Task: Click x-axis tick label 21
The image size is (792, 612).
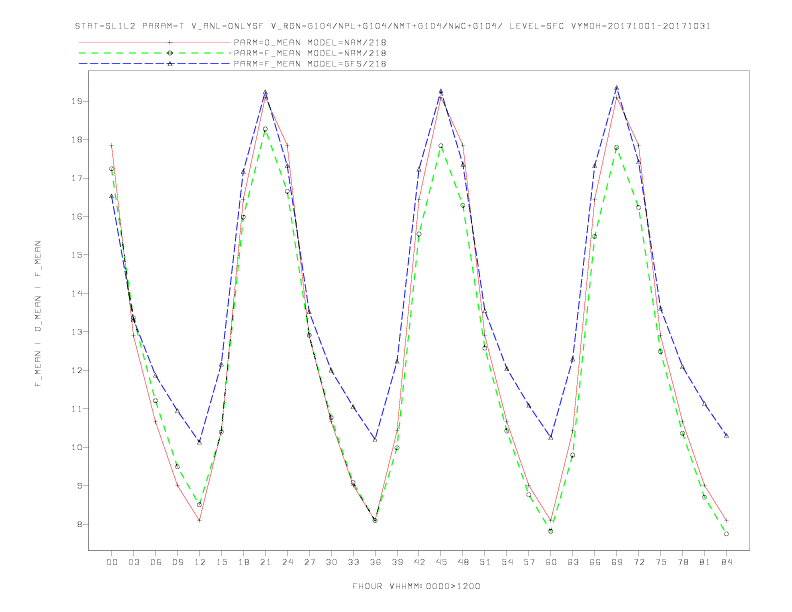Action: tap(265, 562)
